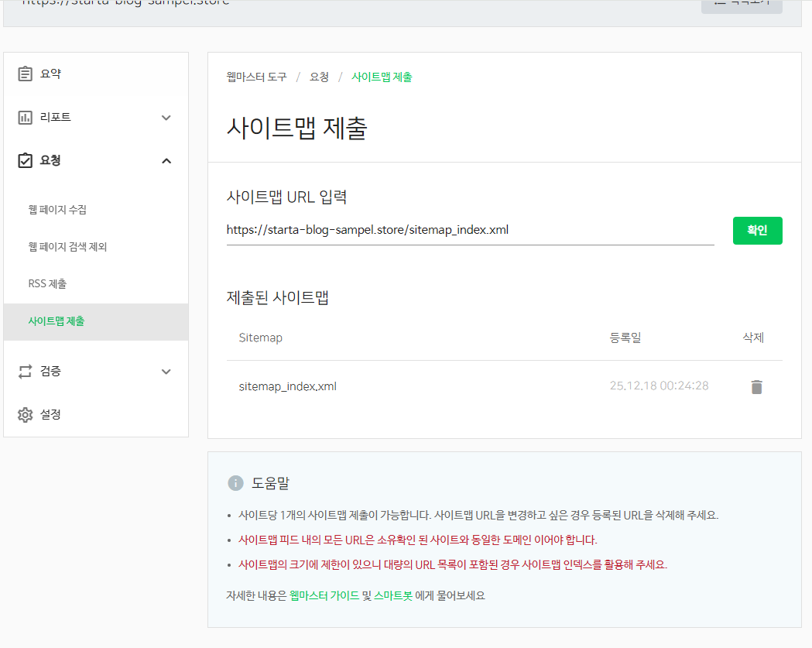The image size is (812, 648).
Task: Select 사이트맵 제출 in sidebar
Action: (x=96, y=321)
